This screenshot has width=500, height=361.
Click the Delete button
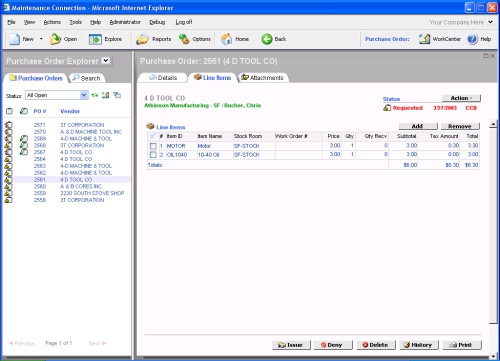376,345
